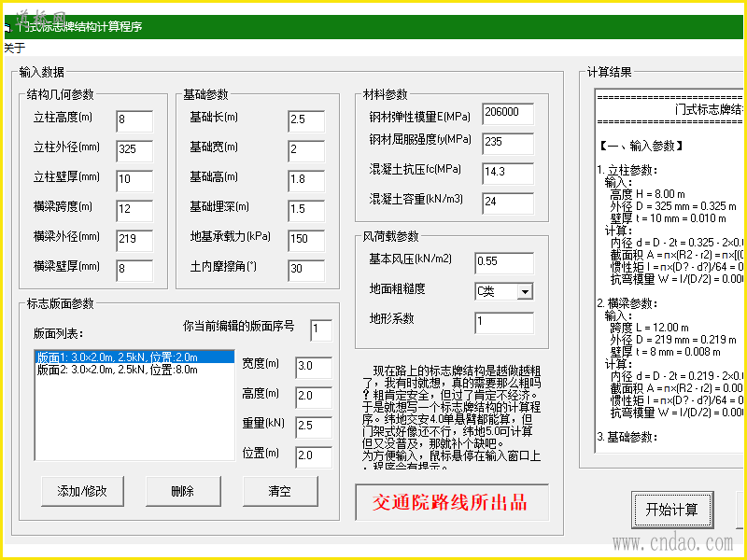This screenshot has height=560, width=747.
Task: Click the 重量(kN) input field
Action: [314, 427]
